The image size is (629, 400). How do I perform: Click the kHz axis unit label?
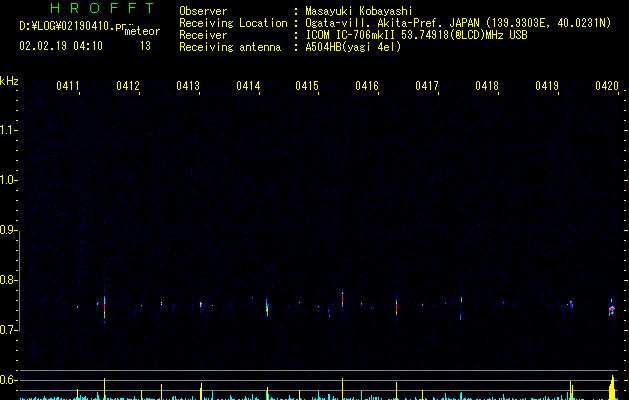point(9,81)
